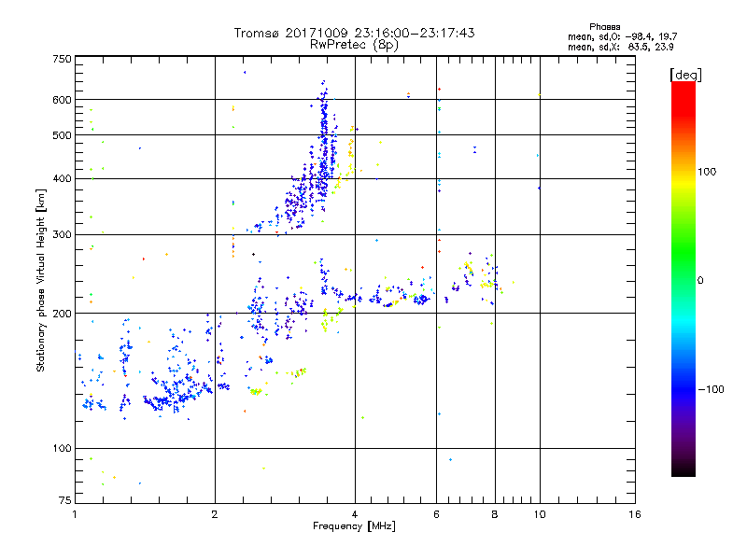747x560 pixels.
Task: Click the '200' y-axis tick label
Action: click(x=62, y=314)
